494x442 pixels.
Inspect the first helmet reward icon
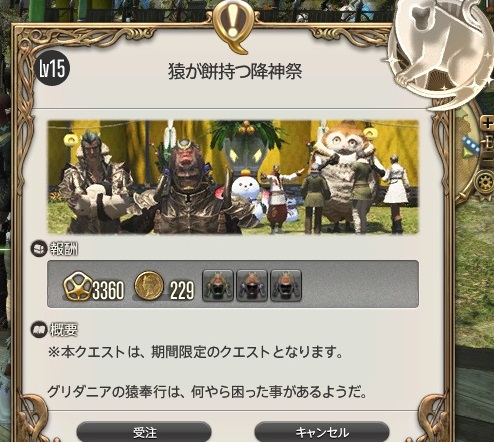(218, 286)
